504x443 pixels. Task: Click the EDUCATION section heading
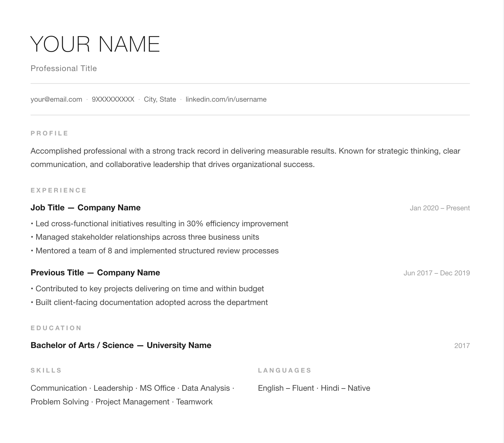pos(56,328)
